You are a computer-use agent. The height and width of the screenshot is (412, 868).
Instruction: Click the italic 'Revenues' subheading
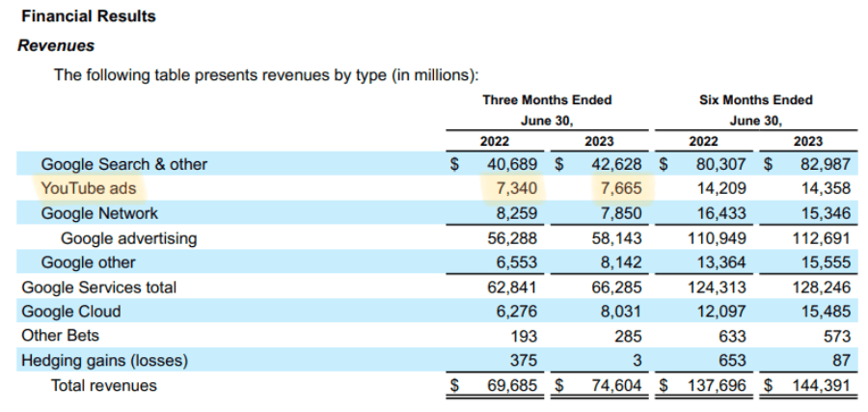point(56,45)
